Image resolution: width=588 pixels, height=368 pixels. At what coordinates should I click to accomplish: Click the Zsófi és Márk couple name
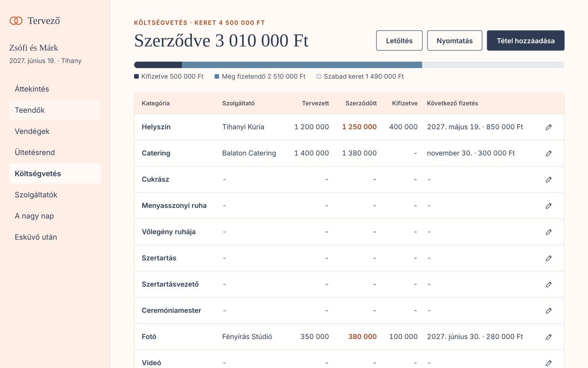click(x=34, y=48)
